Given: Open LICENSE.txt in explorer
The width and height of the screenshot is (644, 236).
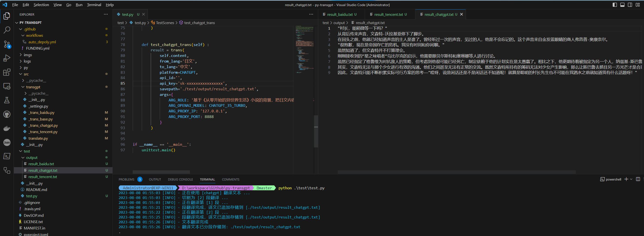Looking at the screenshot, I should coord(33,221).
